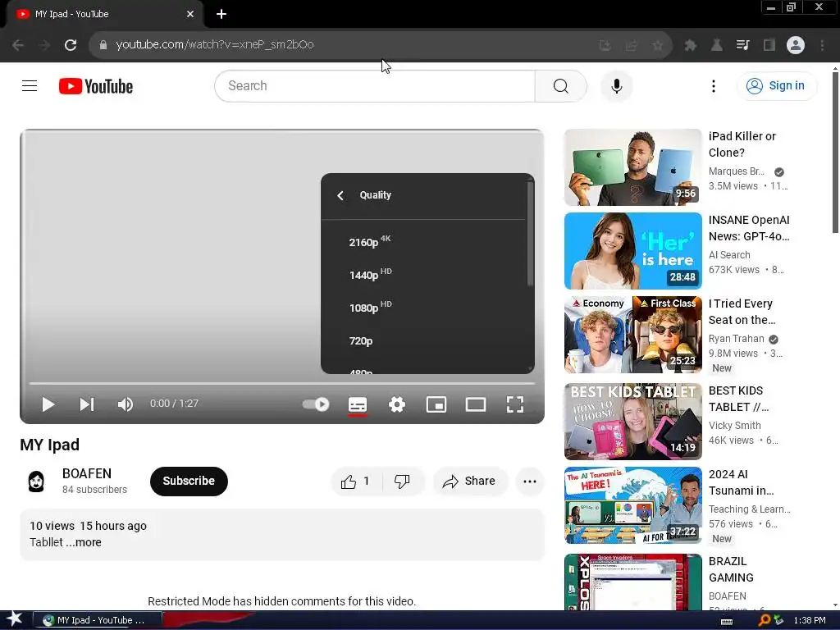Switch to theater mode

(475, 404)
